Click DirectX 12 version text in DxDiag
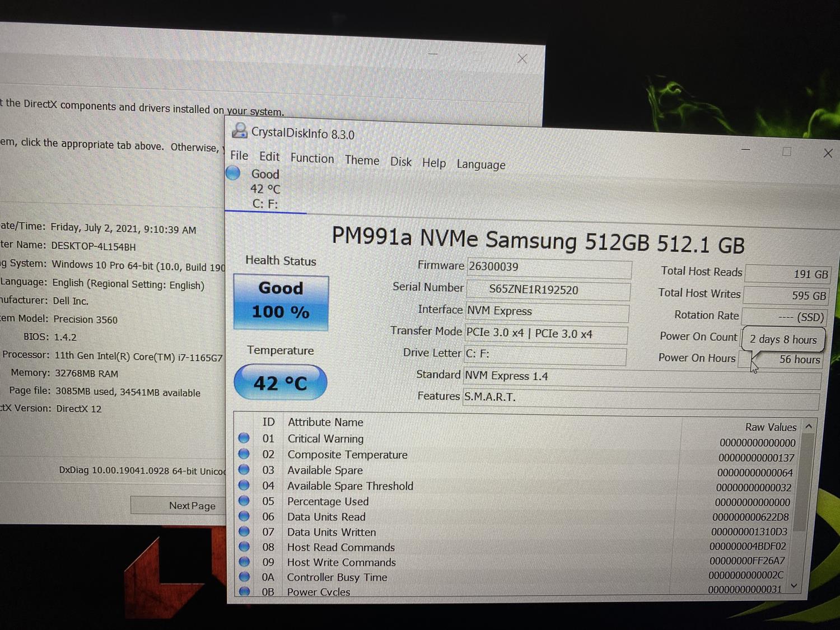The width and height of the screenshot is (840, 630). (78, 409)
